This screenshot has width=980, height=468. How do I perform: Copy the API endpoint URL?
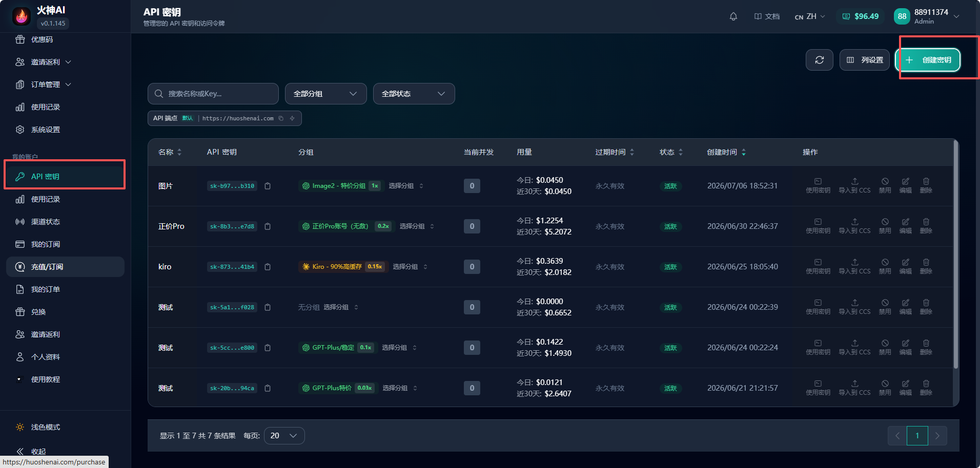[x=281, y=118]
